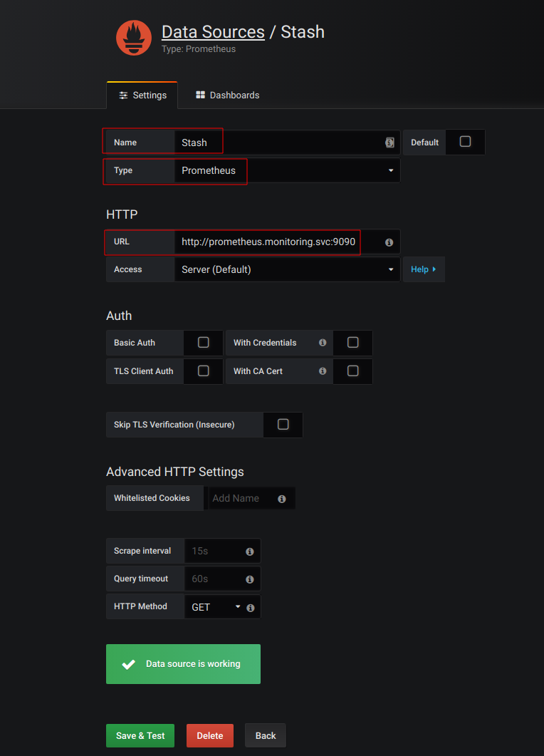Show info for With Credentials option

323,342
